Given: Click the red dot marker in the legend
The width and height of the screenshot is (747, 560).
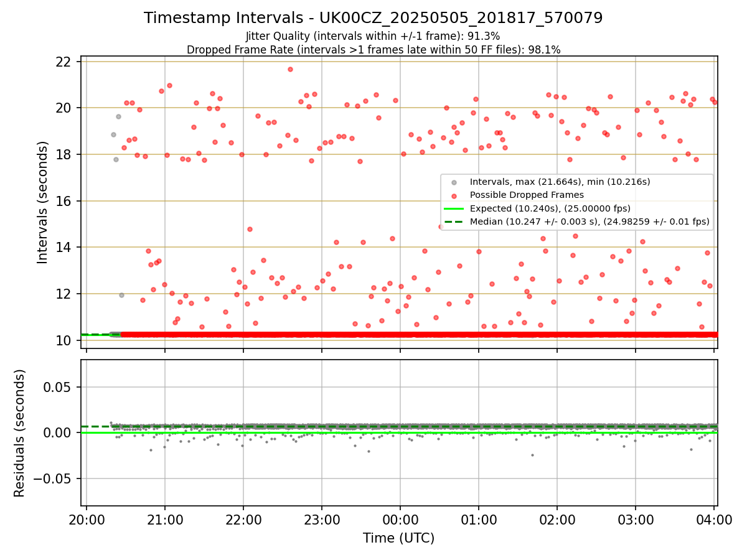Looking at the screenshot, I should (x=454, y=195).
